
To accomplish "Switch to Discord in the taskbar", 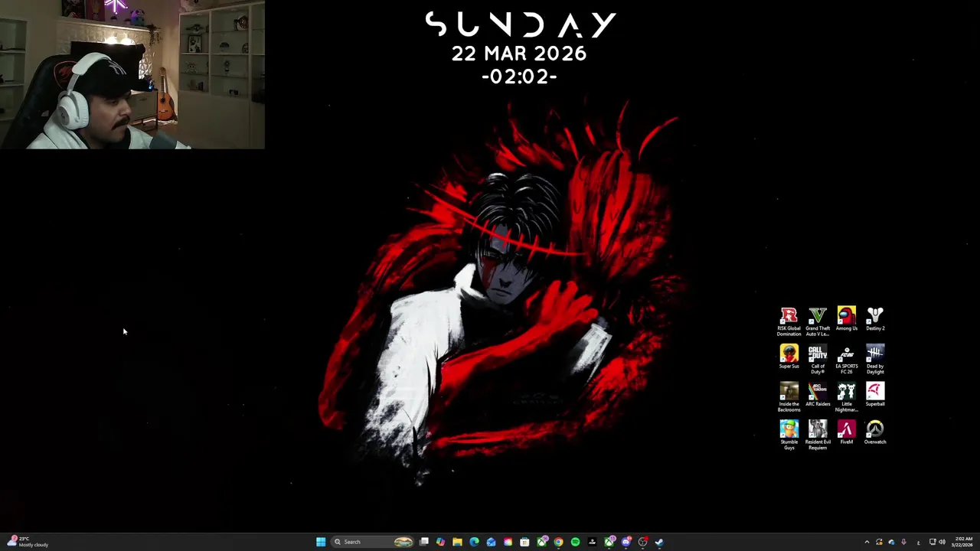I will tap(626, 542).
